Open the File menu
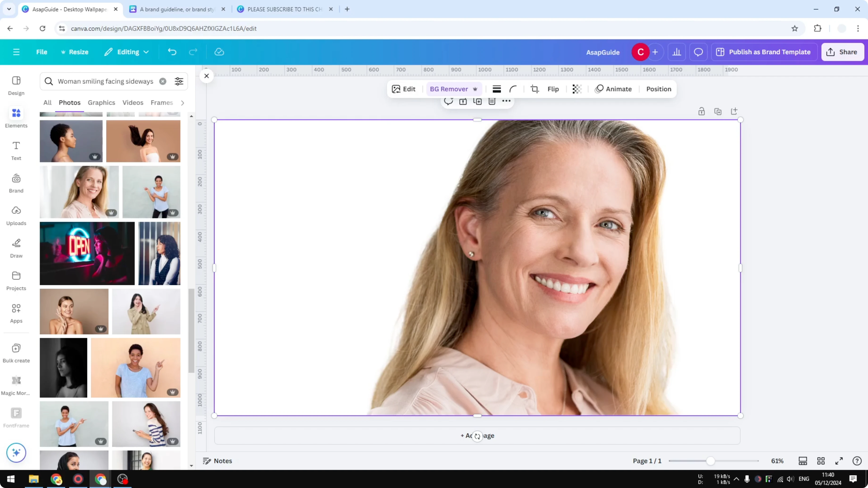The height and width of the screenshot is (488, 868). tap(42, 52)
